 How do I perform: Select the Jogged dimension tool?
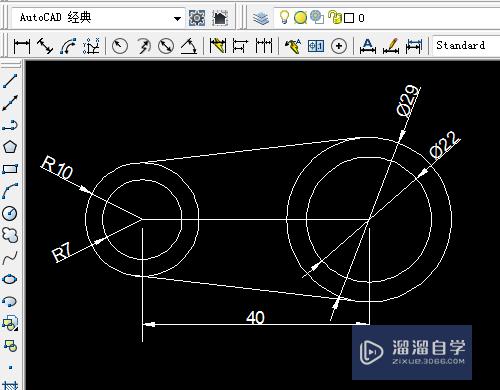pyautogui.click(x=144, y=46)
